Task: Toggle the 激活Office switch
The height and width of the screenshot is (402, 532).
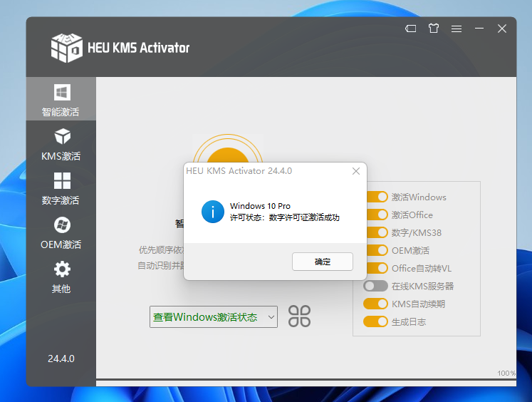Action: tap(377, 215)
